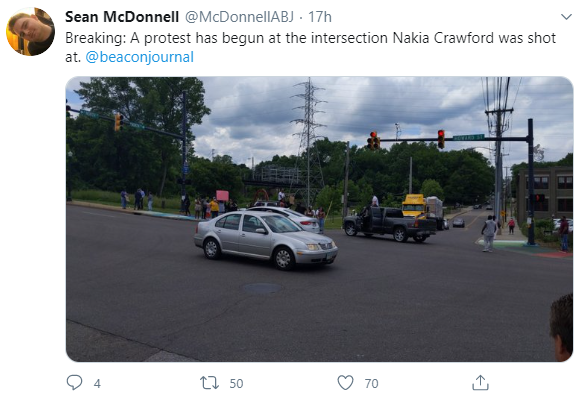Expand the tweet options chevron
Viewport: 582px width, 398px height.
point(566,17)
